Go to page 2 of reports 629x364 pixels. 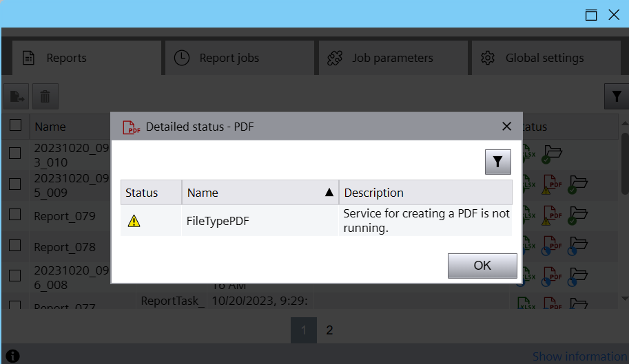329,330
